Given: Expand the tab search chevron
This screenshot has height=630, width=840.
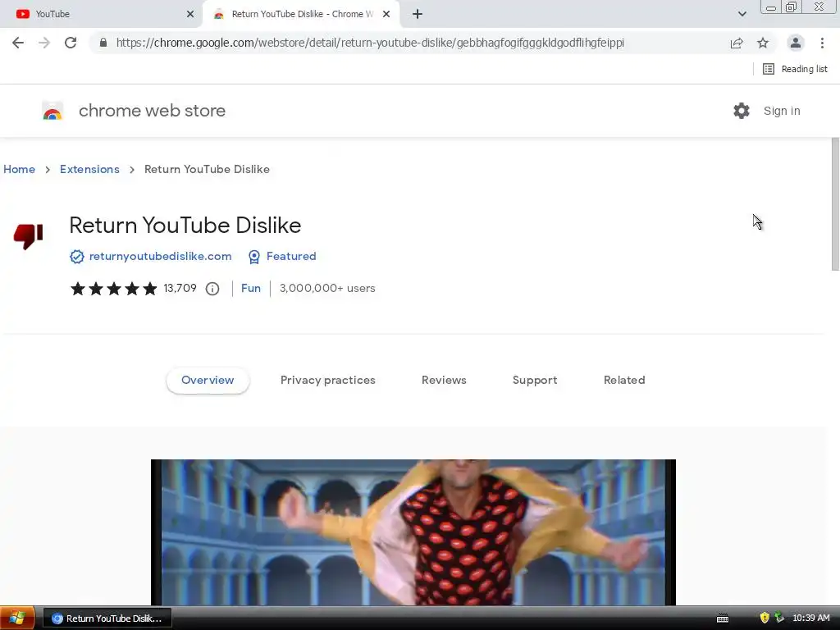Looking at the screenshot, I should click(x=742, y=14).
